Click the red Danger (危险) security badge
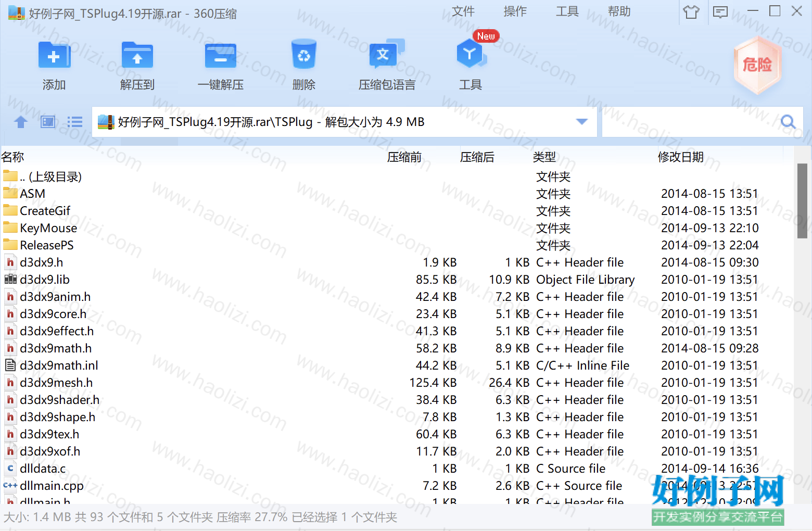Image resolution: width=812 pixels, height=531 pixels. pyautogui.click(x=757, y=65)
